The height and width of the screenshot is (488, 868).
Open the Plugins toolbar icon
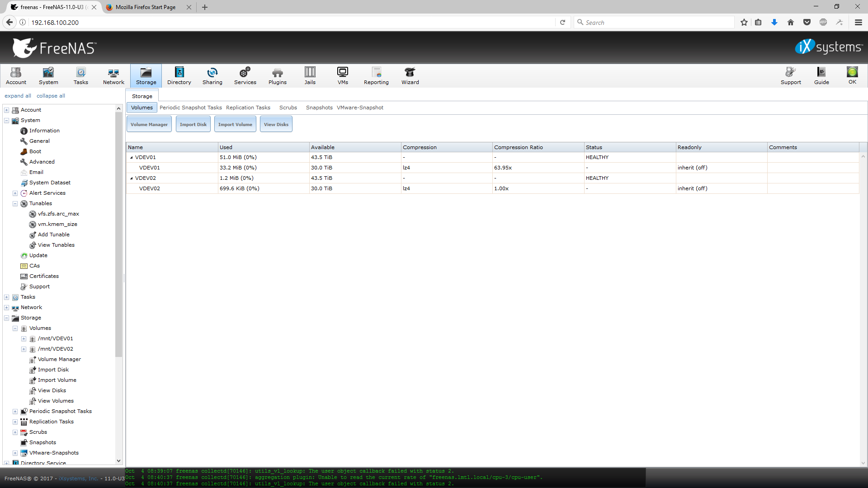click(x=278, y=76)
